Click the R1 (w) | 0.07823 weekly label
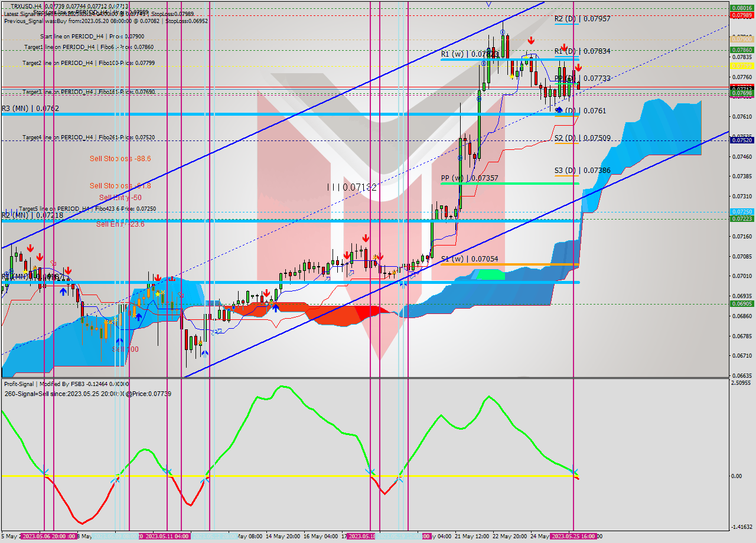Screen dimensions: 756x543 [x=470, y=54]
